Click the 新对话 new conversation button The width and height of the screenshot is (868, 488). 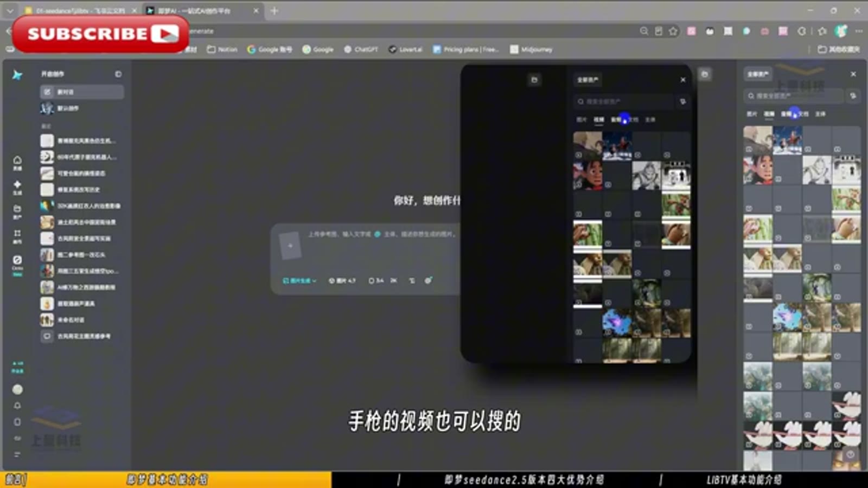tap(81, 92)
